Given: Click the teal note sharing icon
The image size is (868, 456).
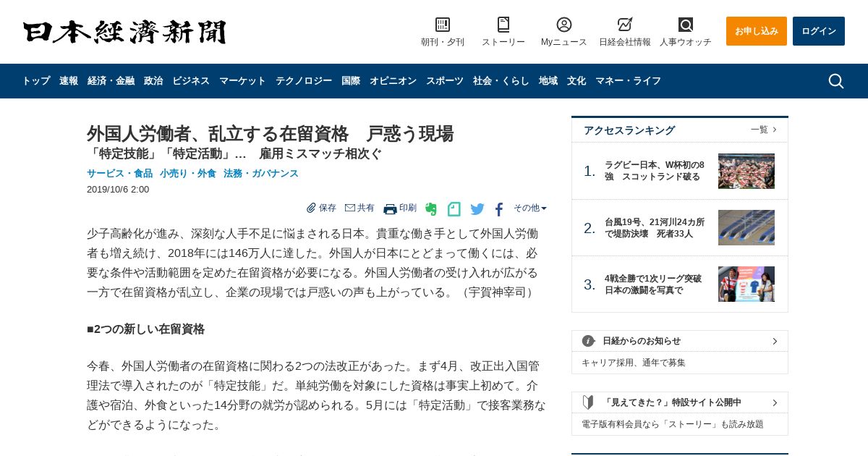Looking at the screenshot, I should click(x=454, y=209).
